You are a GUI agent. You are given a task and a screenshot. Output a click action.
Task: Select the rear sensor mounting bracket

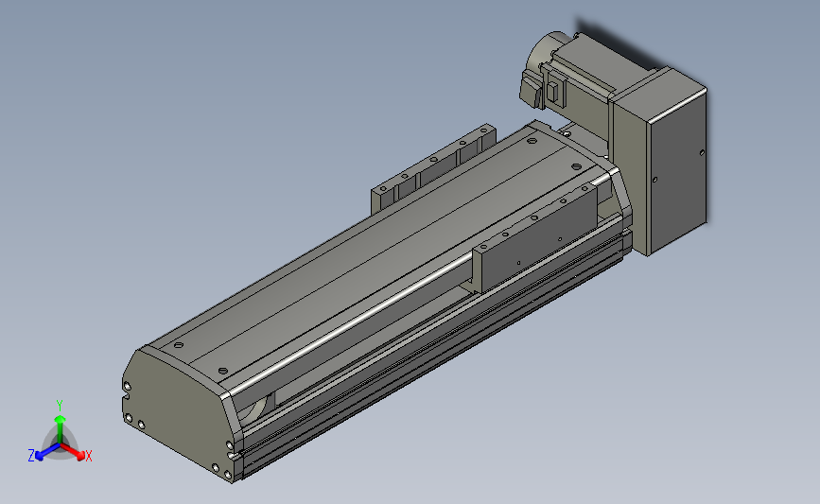433,168
